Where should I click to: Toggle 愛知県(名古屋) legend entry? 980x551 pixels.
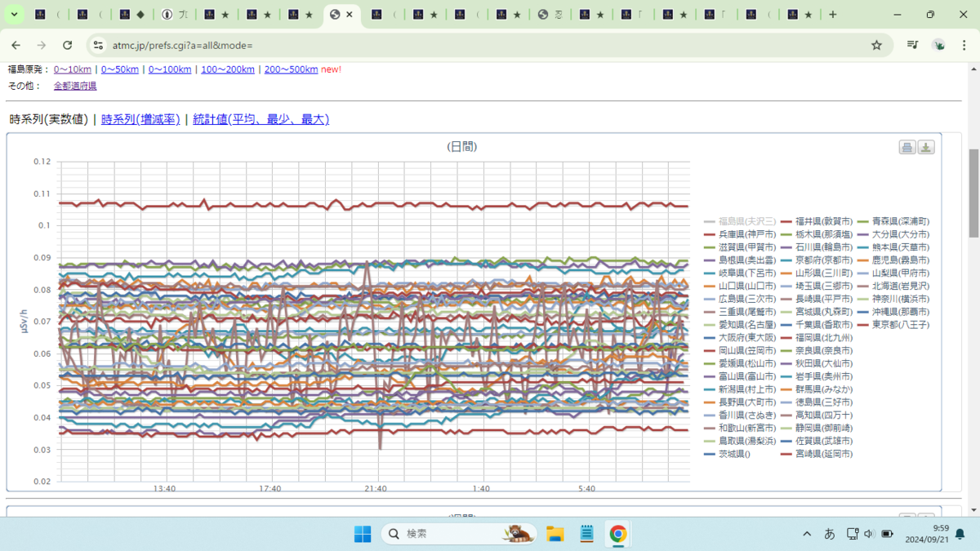coord(740,324)
